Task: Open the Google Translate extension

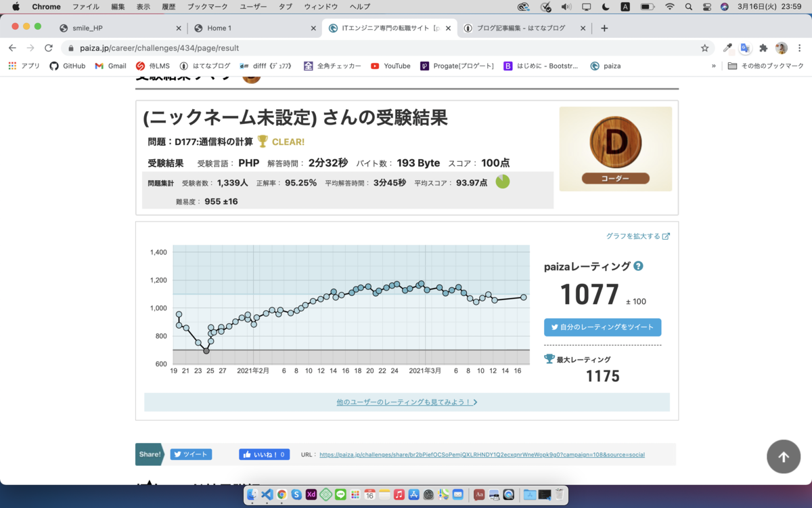Action: tap(745, 48)
